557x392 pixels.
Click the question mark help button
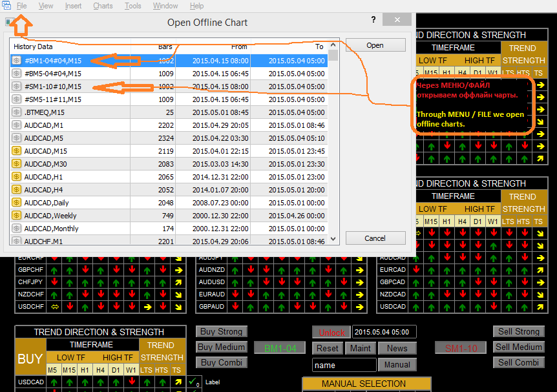[x=373, y=19]
